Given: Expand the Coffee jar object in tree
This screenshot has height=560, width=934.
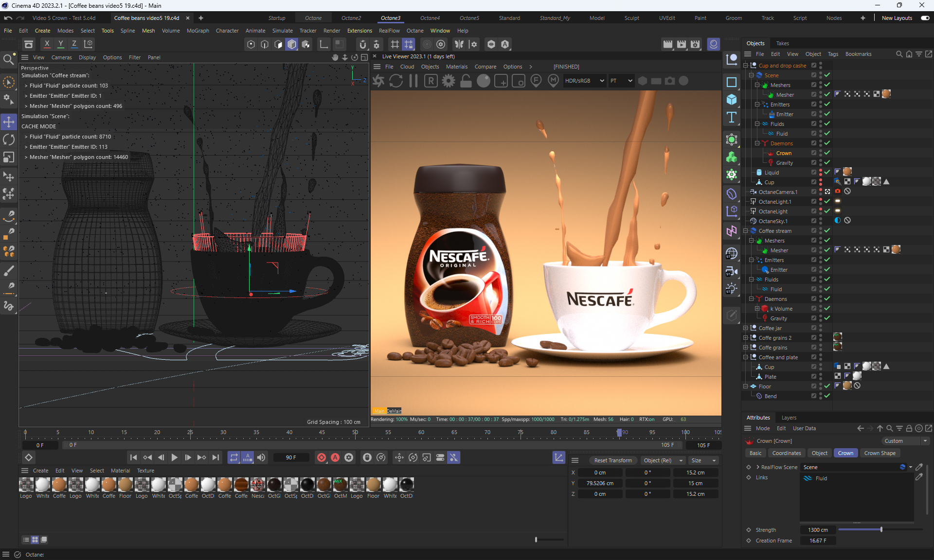Looking at the screenshot, I should [x=745, y=328].
